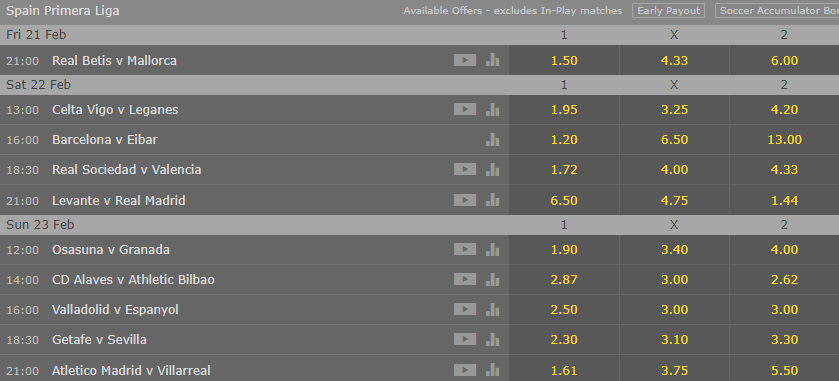This screenshot has height=381, width=839.
Task: Click the Early Payout offer button
Action: [x=668, y=11]
